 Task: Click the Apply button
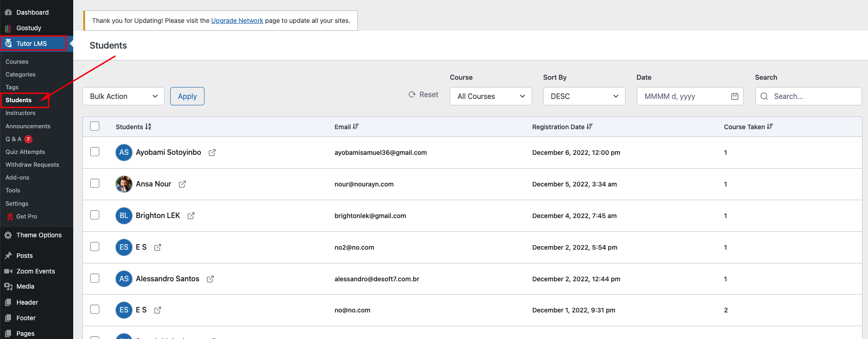pos(187,96)
